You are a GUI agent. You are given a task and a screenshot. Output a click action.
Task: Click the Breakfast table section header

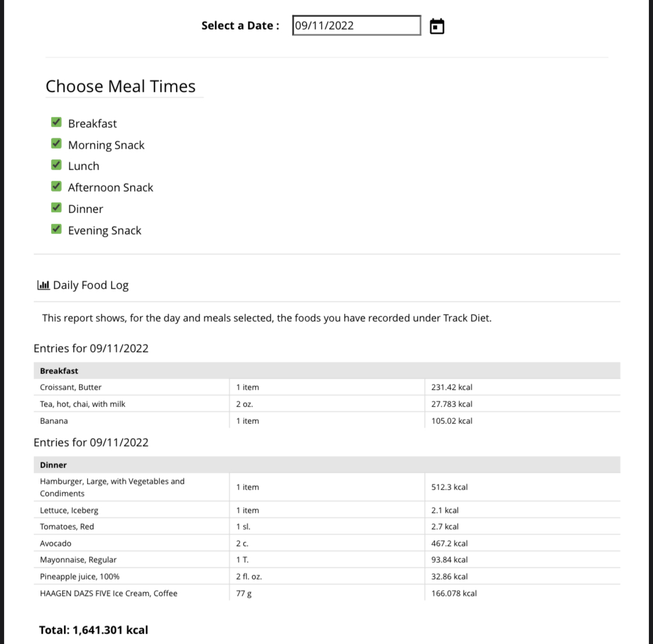click(59, 370)
